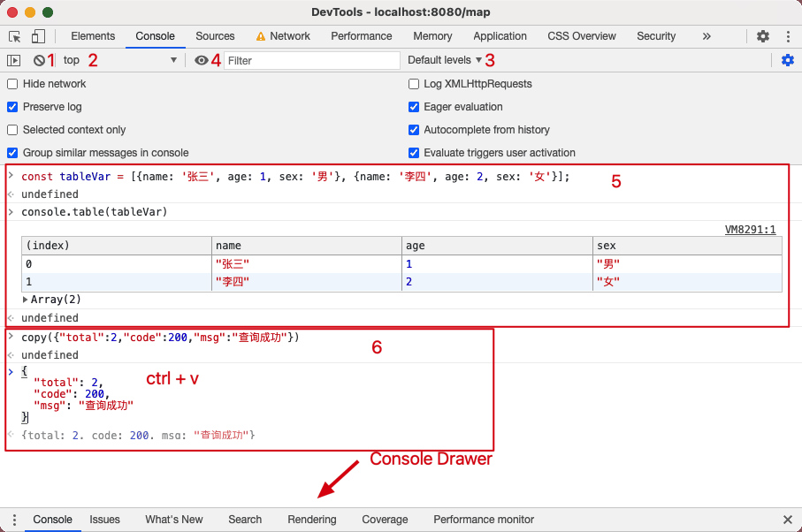Close the console drawer
Viewport: 802px width, 532px height.
coord(788,520)
